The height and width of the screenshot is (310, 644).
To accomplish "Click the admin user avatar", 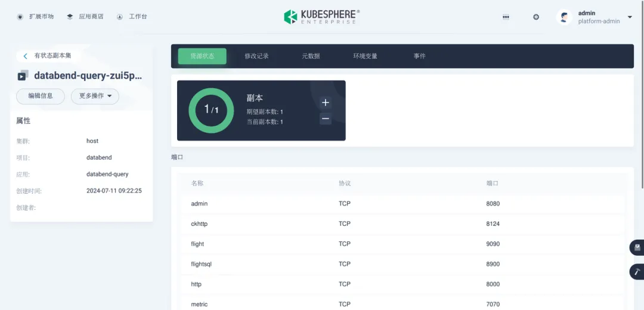I will [x=564, y=17].
